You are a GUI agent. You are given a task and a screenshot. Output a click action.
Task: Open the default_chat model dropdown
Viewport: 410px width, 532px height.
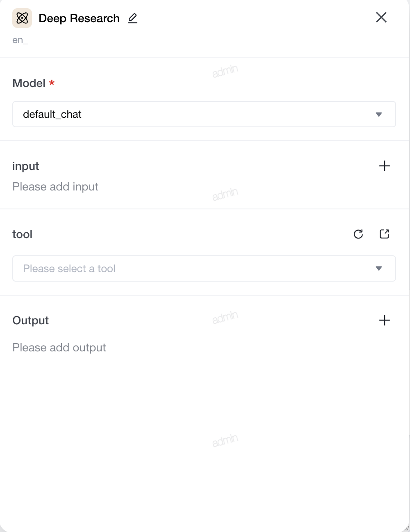coord(204,114)
